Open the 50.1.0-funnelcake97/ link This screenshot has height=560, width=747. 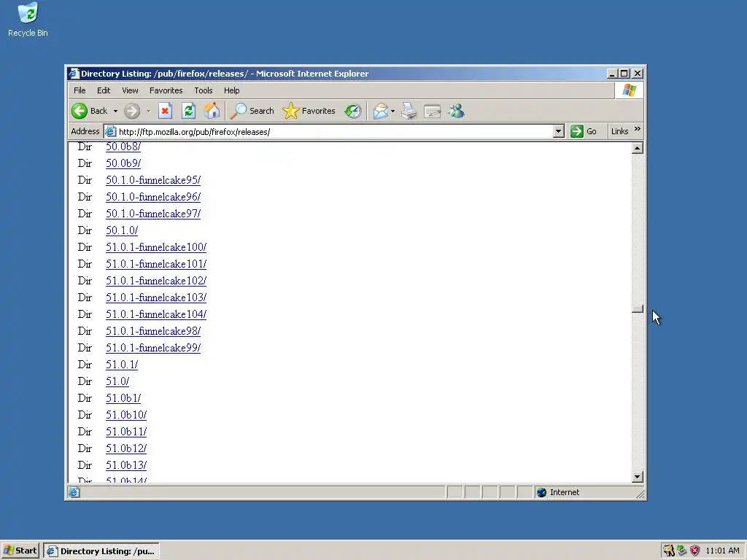[x=153, y=214]
